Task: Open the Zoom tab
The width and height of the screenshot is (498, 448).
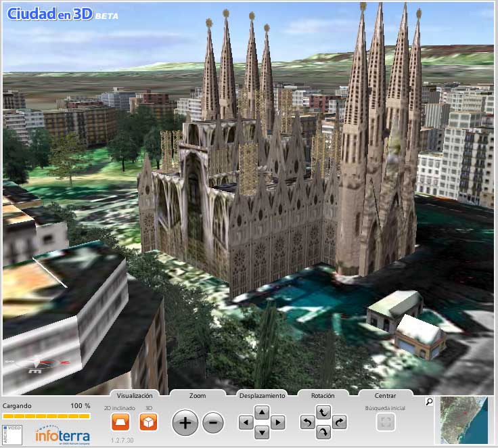Action: (x=198, y=396)
